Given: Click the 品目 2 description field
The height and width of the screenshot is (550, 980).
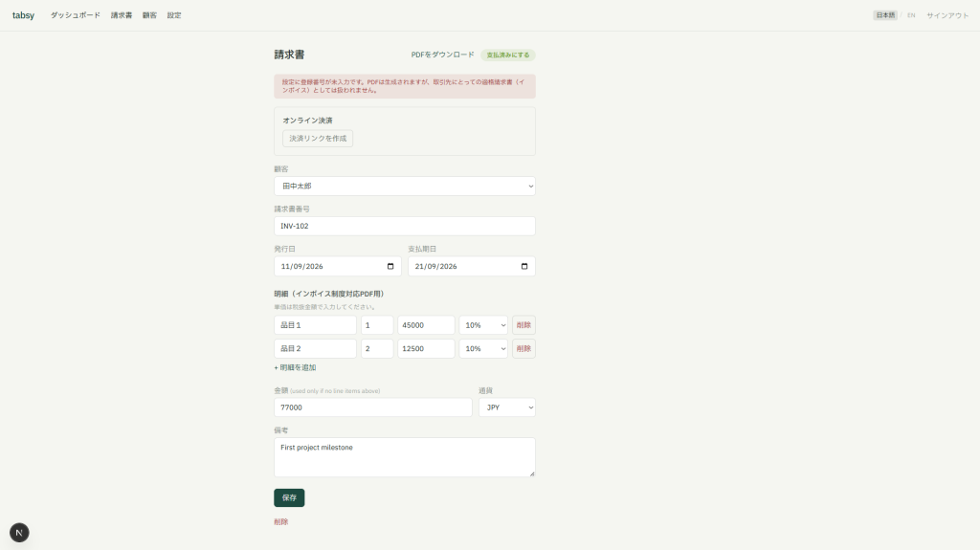Looking at the screenshot, I should 315,349.
